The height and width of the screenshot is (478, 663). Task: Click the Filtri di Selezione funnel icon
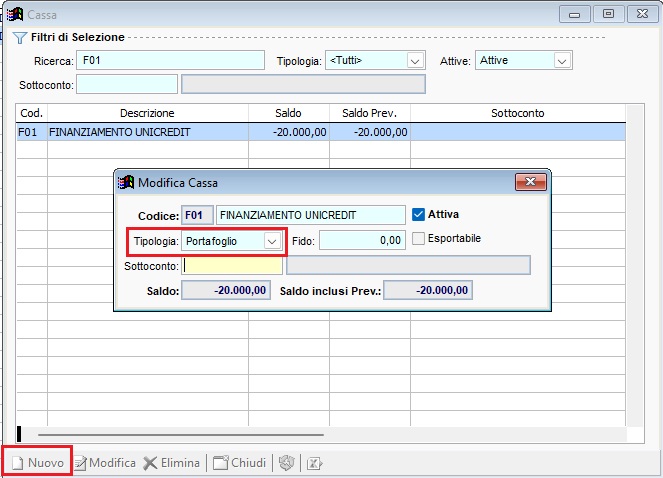pos(19,37)
